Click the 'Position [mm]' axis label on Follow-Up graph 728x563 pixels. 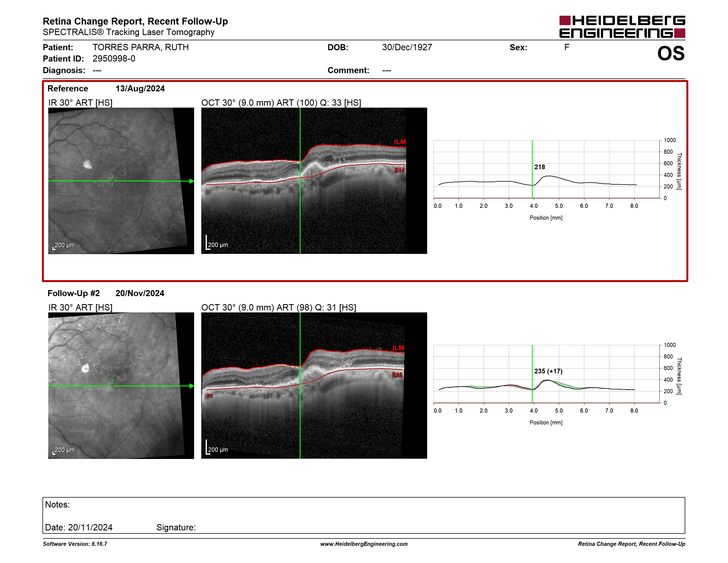tap(546, 423)
